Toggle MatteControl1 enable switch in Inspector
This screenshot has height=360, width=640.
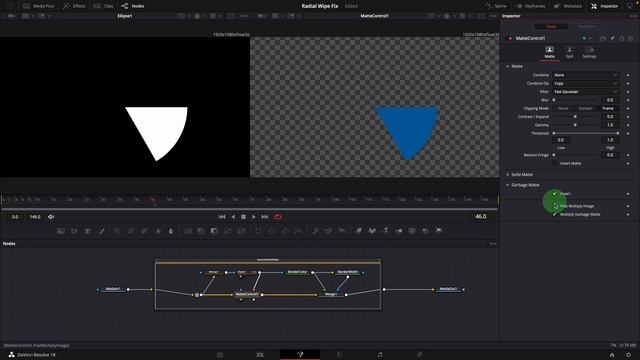point(509,38)
